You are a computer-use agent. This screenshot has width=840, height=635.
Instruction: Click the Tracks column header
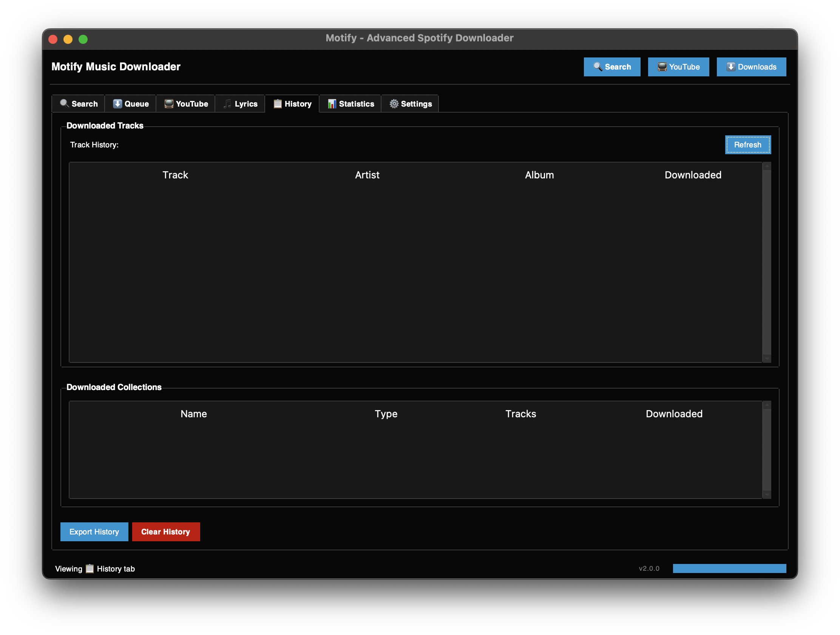pos(520,414)
